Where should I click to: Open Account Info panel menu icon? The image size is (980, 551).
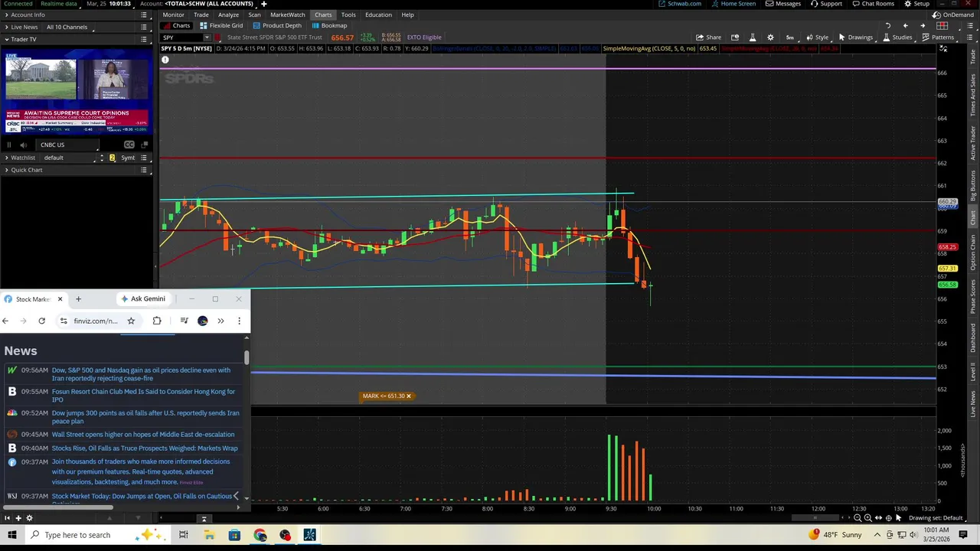(x=143, y=15)
